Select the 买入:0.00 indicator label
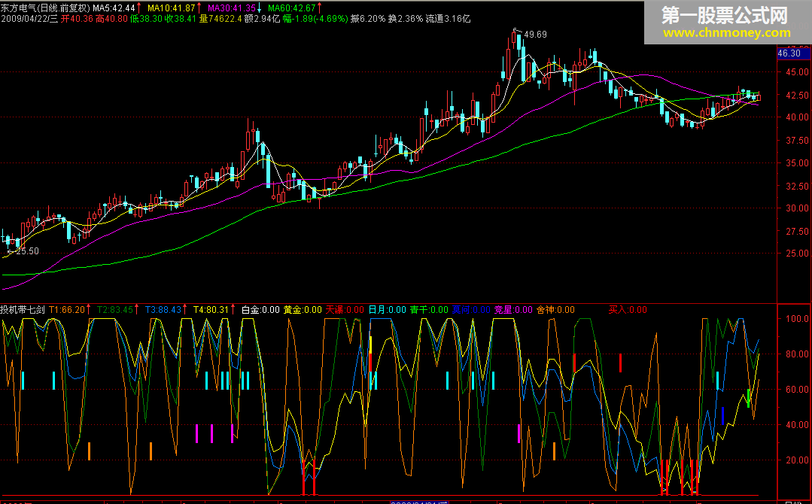 (x=628, y=310)
